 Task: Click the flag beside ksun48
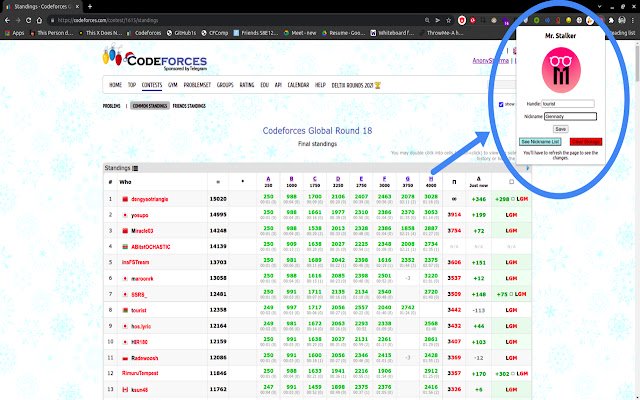(x=125, y=390)
